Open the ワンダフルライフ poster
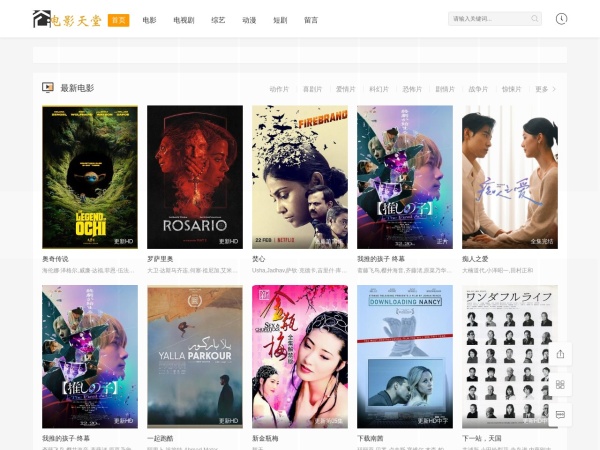 [x=510, y=357]
